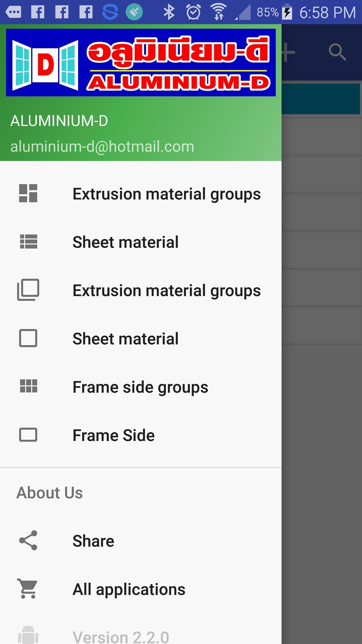Tap the ALUMINIUM-D logo banner image

pyautogui.click(x=141, y=62)
